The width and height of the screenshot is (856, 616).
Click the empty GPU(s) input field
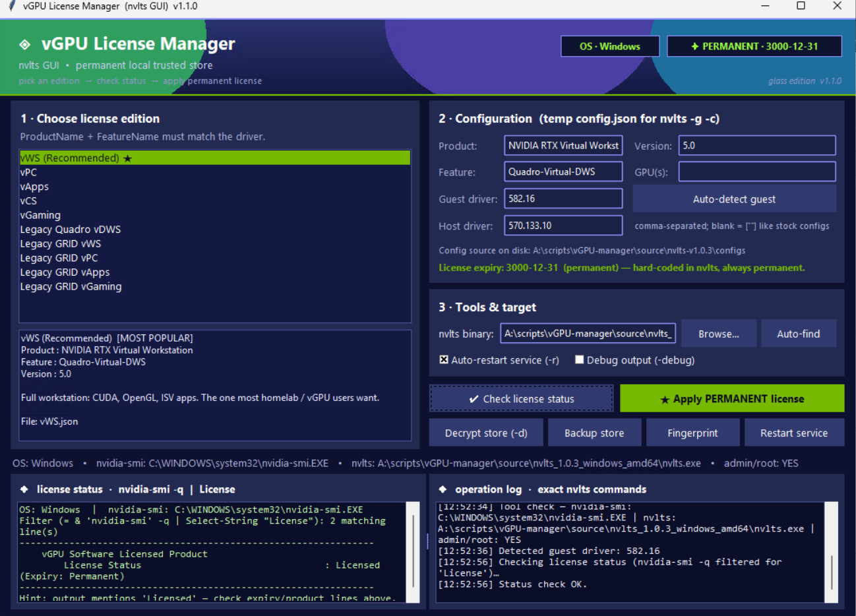coord(757,171)
